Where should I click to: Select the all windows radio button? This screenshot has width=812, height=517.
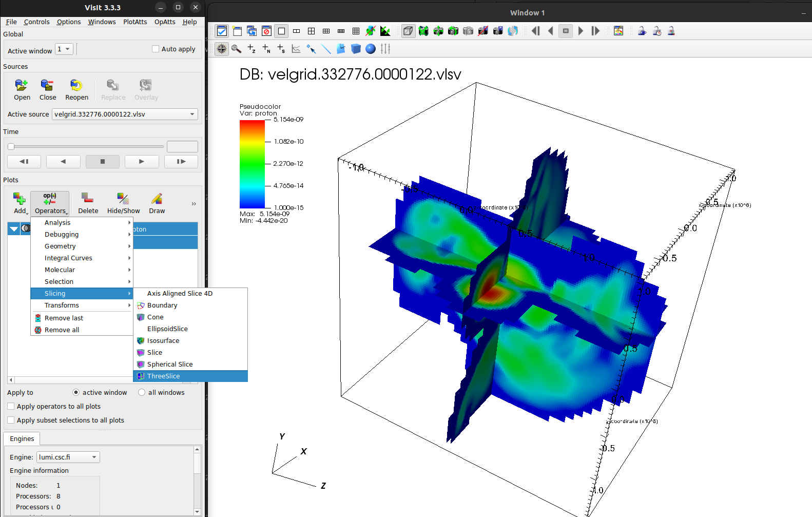pyautogui.click(x=142, y=393)
